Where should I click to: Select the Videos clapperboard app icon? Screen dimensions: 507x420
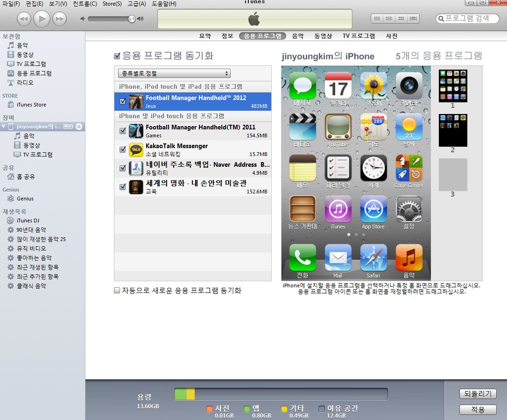click(303, 127)
